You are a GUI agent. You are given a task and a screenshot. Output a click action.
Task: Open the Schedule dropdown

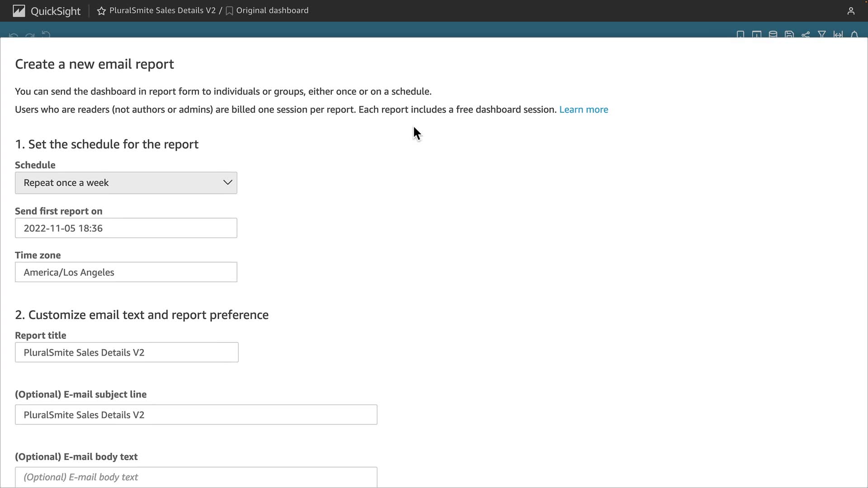[126, 183]
